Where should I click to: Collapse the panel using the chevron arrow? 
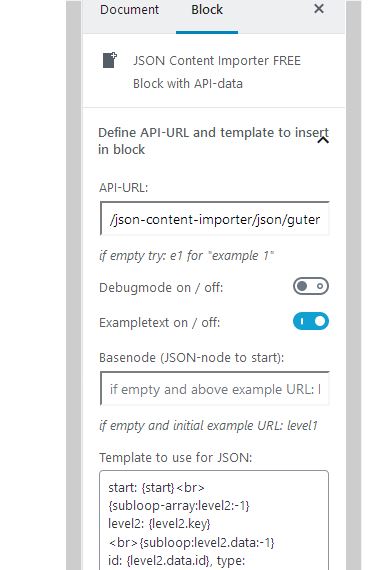(x=323, y=140)
